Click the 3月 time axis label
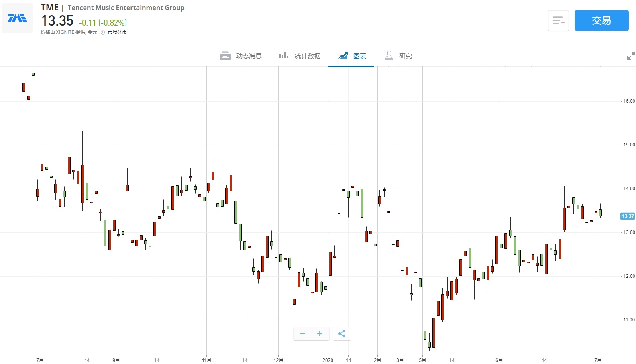 tap(400, 360)
